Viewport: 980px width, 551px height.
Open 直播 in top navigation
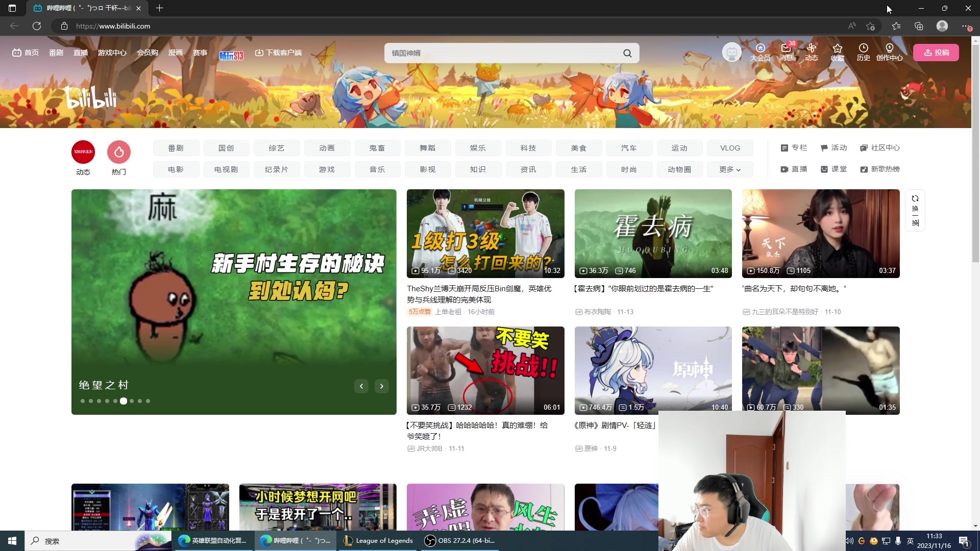(x=81, y=53)
